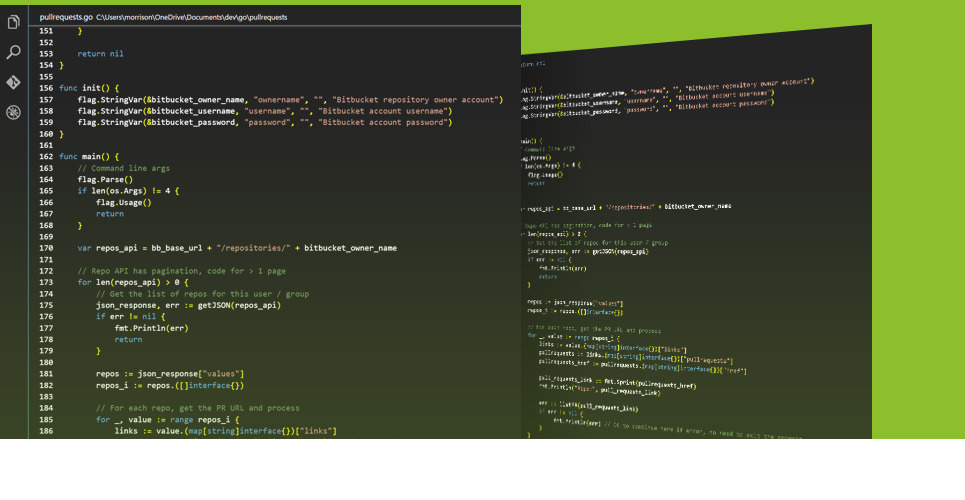This screenshot has height=500, width=965.
Task: Click the 'repos_i := repos.([]interface{})' line
Action: [x=170, y=385]
